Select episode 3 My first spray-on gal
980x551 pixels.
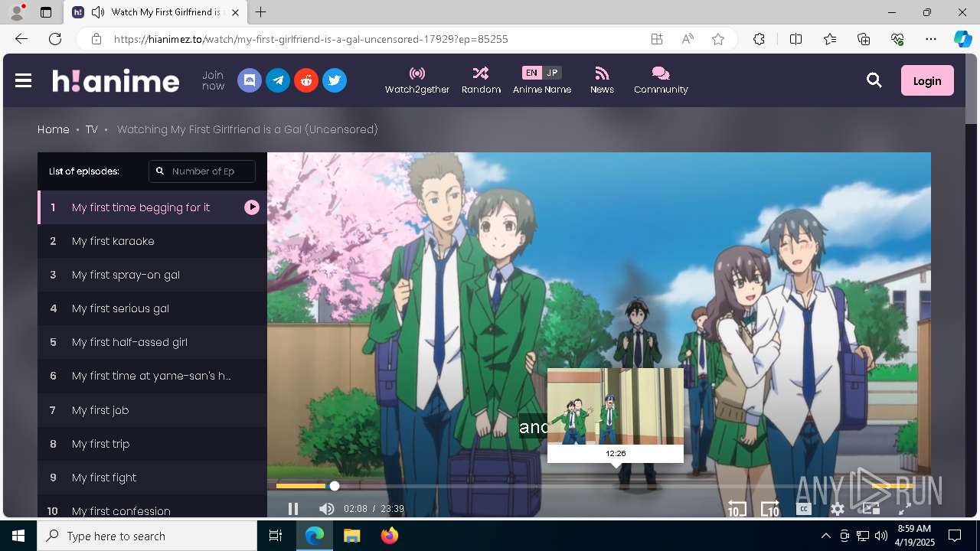[x=152, y=275]
